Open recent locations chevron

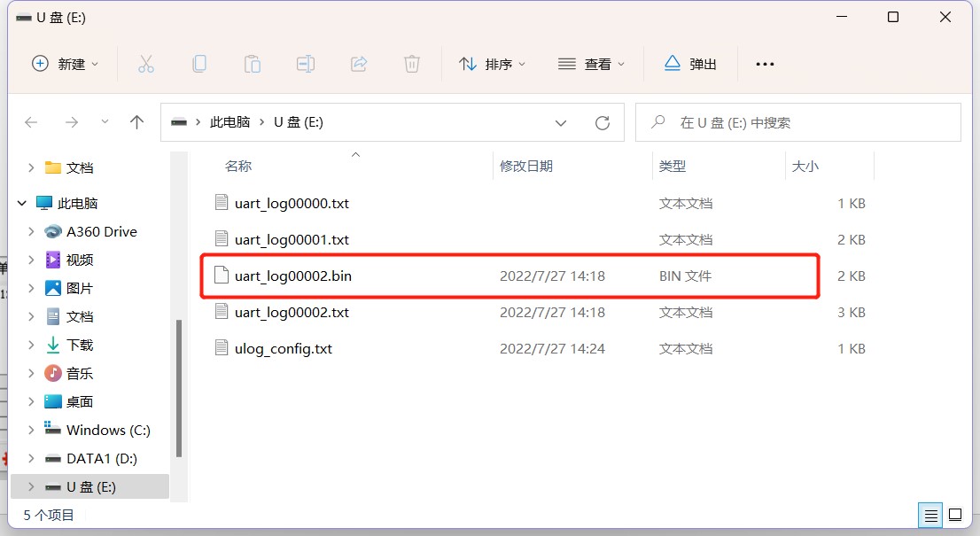pyautogui.click(x=105, y=122)
